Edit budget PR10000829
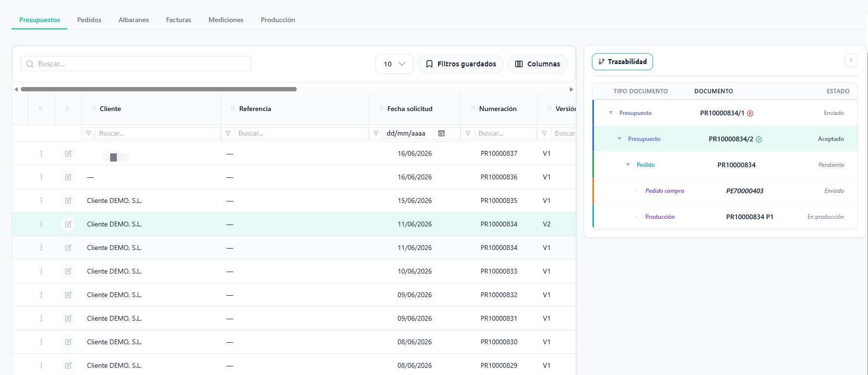The width and height of the screenshot is (868, 375). 68,365
